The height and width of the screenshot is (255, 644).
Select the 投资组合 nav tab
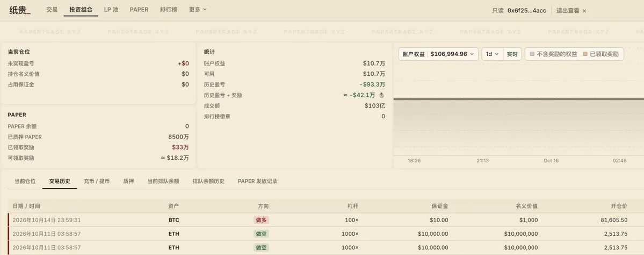81,10
